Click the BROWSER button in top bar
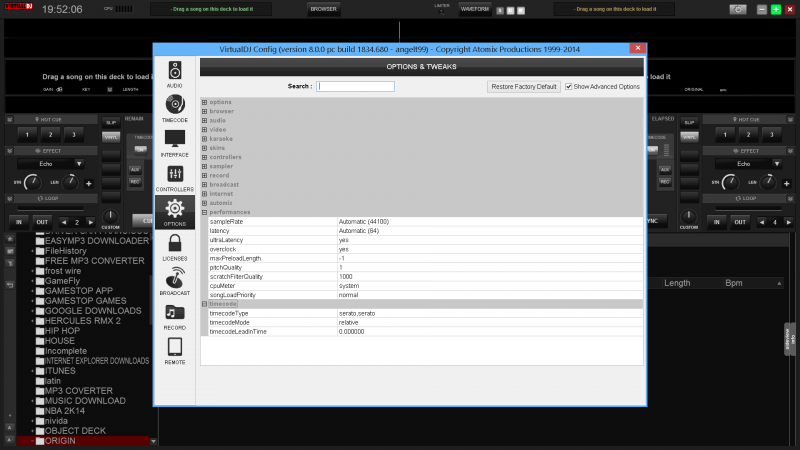The image size is (800, 450). [x=323, y=9]
